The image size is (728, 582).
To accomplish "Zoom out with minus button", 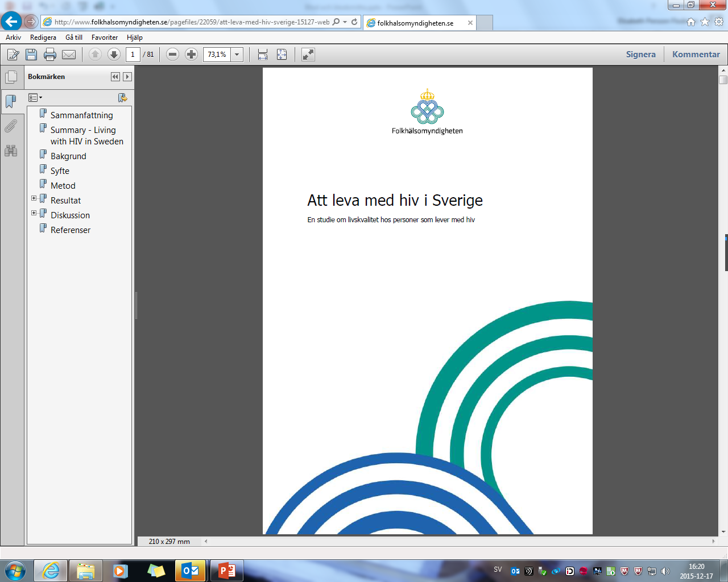I will tap(173, 55).
